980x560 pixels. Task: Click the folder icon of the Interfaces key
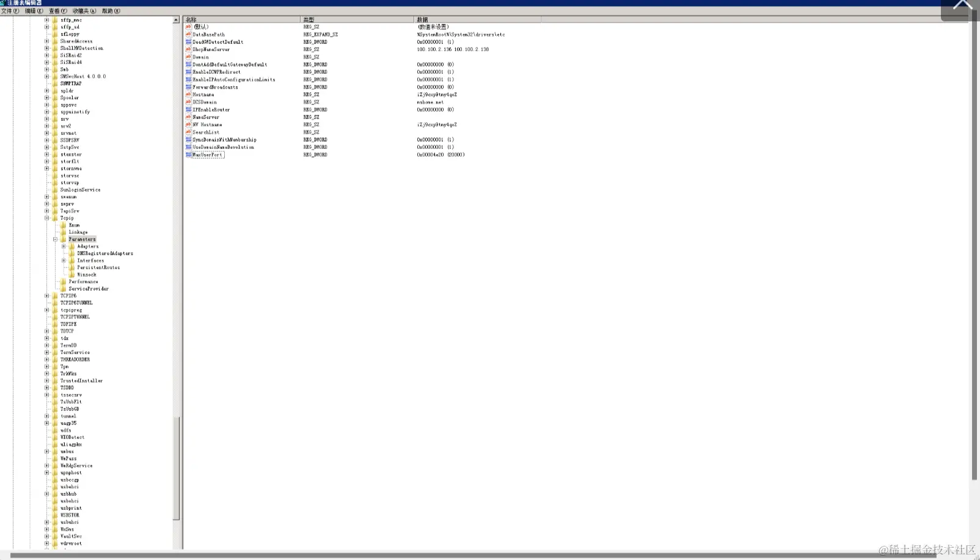(72, 261)
